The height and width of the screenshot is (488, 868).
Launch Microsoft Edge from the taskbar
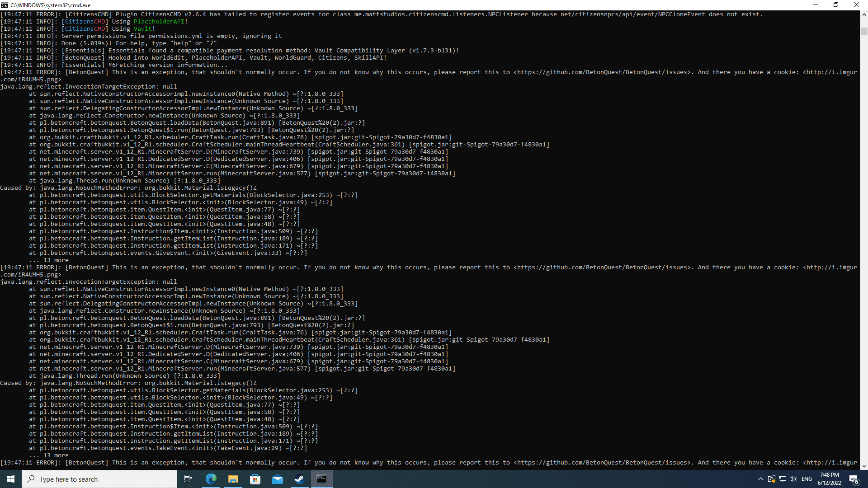coord(211,479)
